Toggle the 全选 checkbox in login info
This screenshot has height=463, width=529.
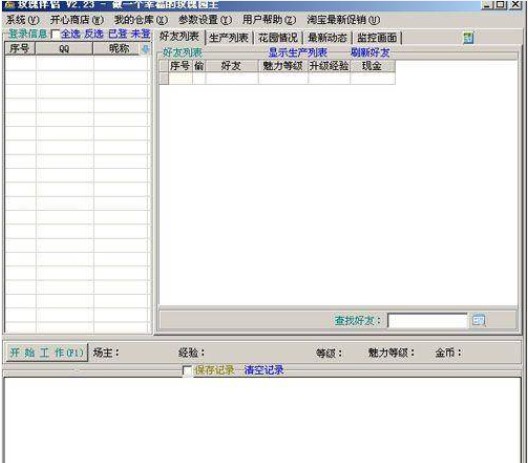[x=55, y=34]
